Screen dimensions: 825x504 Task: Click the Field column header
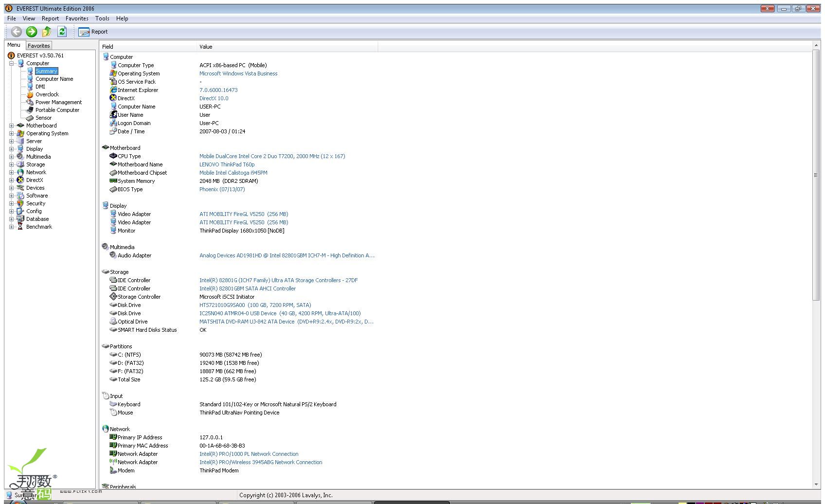(x=148, y=47)
